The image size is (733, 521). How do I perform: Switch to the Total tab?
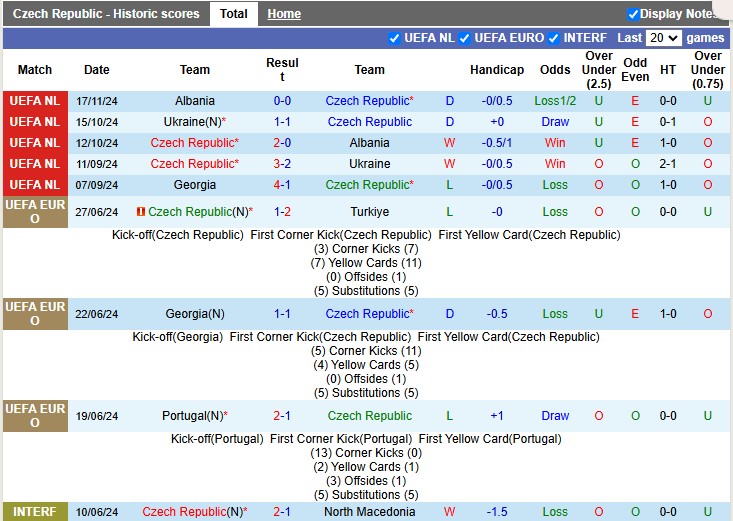click(233, 14)
